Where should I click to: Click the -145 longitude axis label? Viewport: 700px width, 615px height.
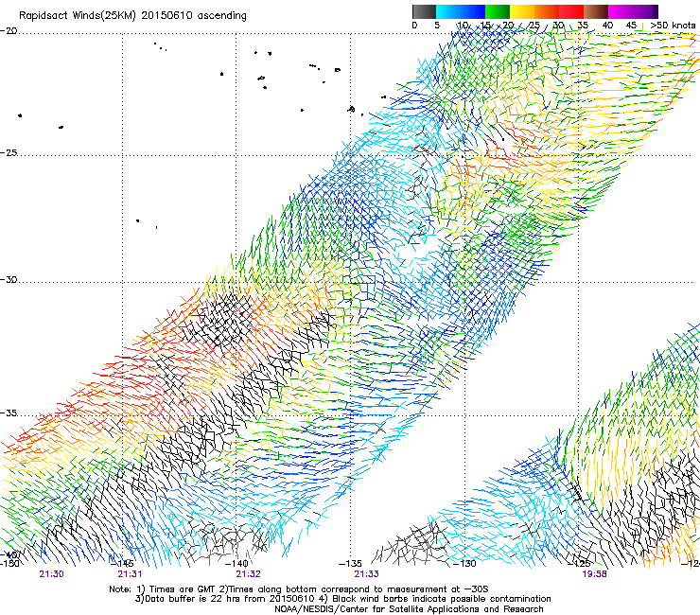(x=122, y=563)
